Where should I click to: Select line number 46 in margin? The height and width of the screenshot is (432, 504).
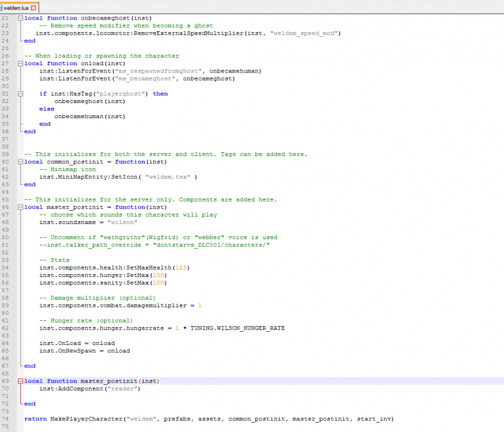pyautogui.click(x=5, y=207)
